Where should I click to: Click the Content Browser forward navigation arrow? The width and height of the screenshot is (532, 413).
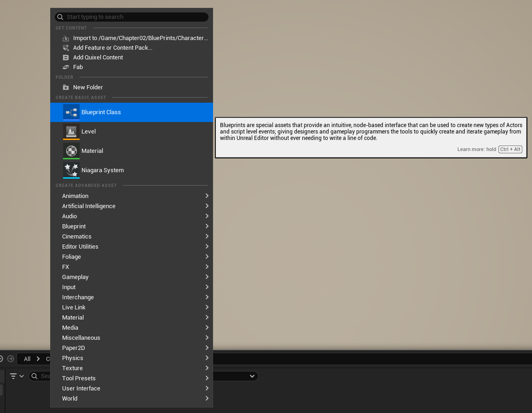pos(11,359)
